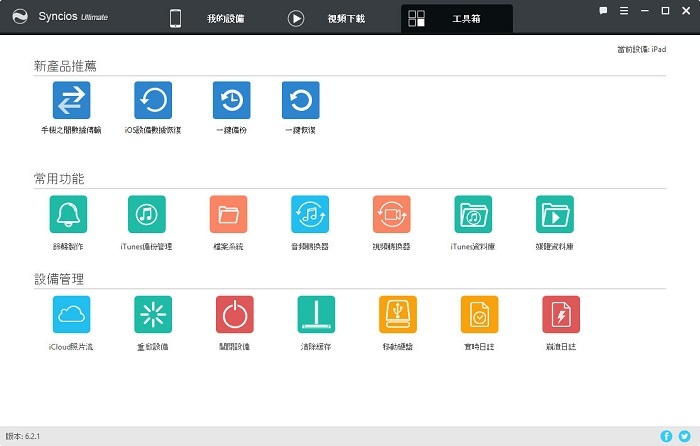
Task: Open iTunes backup management
Action: (146, 214)
